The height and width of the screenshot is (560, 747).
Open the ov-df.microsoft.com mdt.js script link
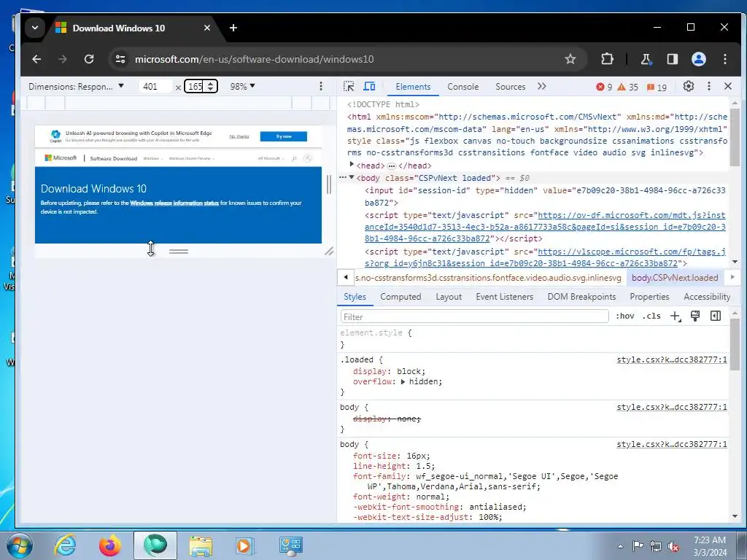pos(545,227)
